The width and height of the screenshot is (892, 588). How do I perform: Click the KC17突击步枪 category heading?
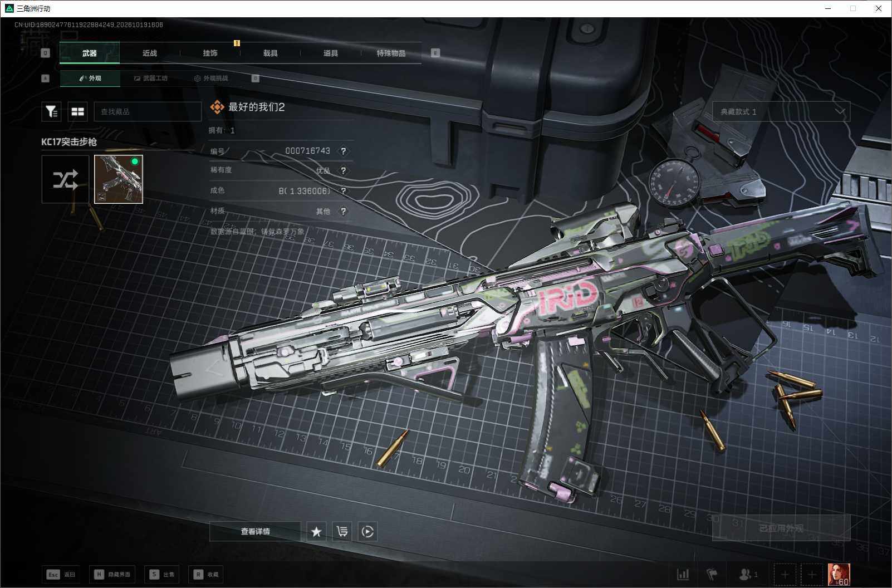tap(69, 142)
